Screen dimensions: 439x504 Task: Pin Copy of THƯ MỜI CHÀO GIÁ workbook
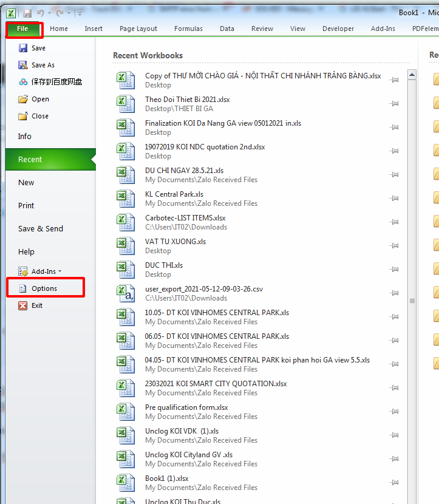point(394,80)
